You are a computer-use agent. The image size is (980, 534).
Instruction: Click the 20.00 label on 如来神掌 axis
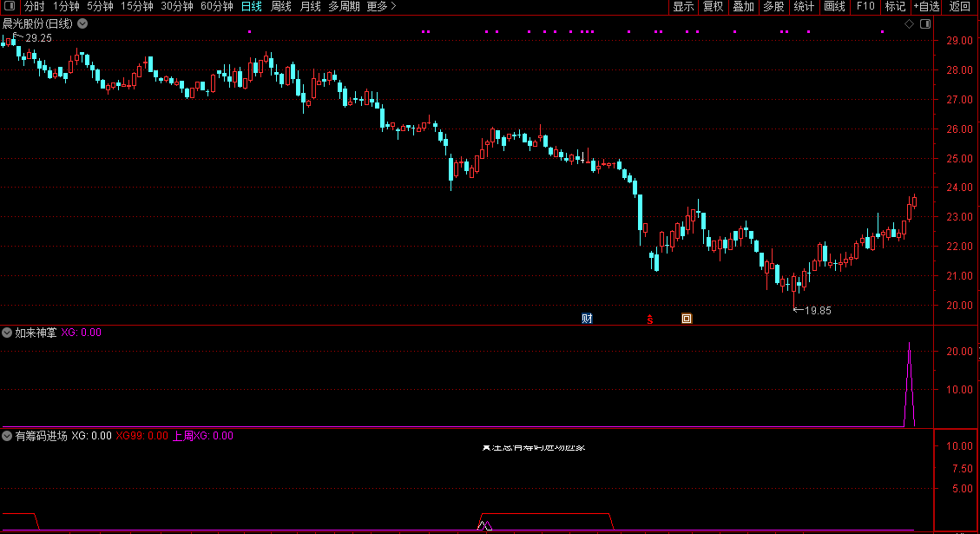click(959, 352)
